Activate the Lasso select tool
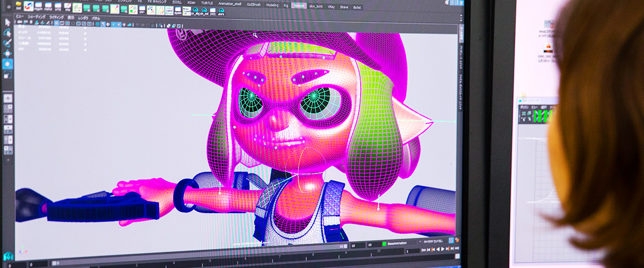 [8, 33]
